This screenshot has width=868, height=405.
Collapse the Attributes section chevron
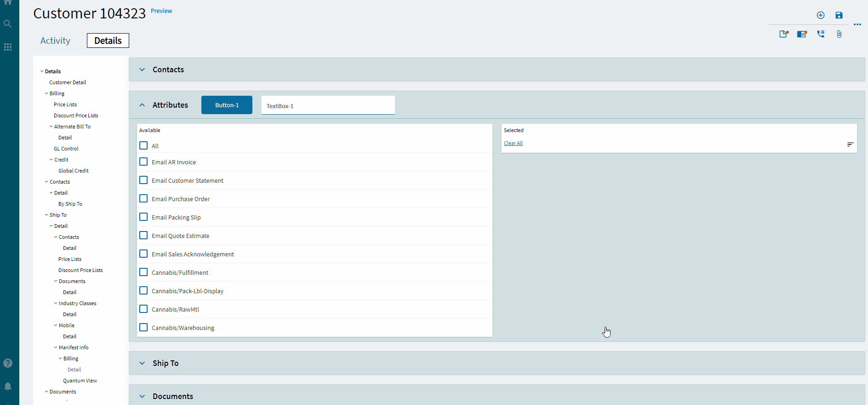pos(142,105)
